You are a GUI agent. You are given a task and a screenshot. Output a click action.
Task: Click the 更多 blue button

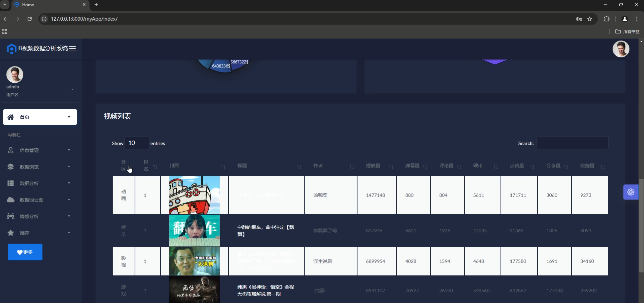(25, 252)
